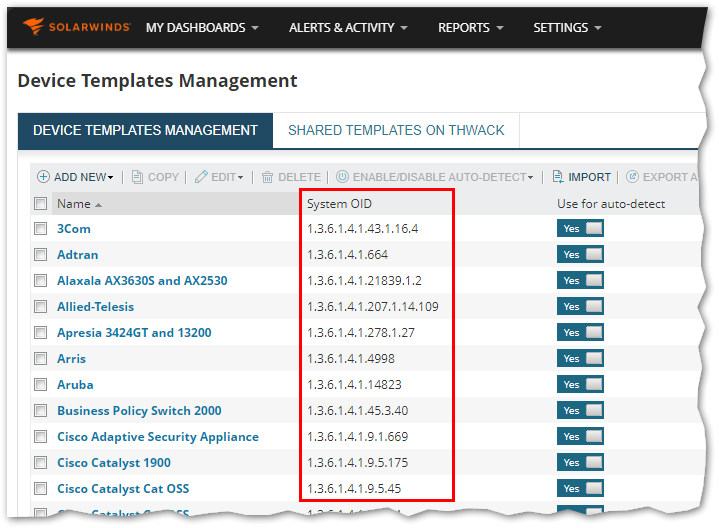Toggle auto-detect for Cisco Catalyst 1900
Viewport: 719px width, 528px height.
pos(580,462)
